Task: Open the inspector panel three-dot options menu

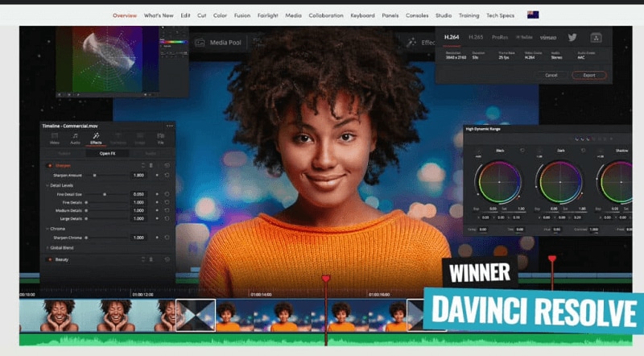Action: [x=169, y=126]
